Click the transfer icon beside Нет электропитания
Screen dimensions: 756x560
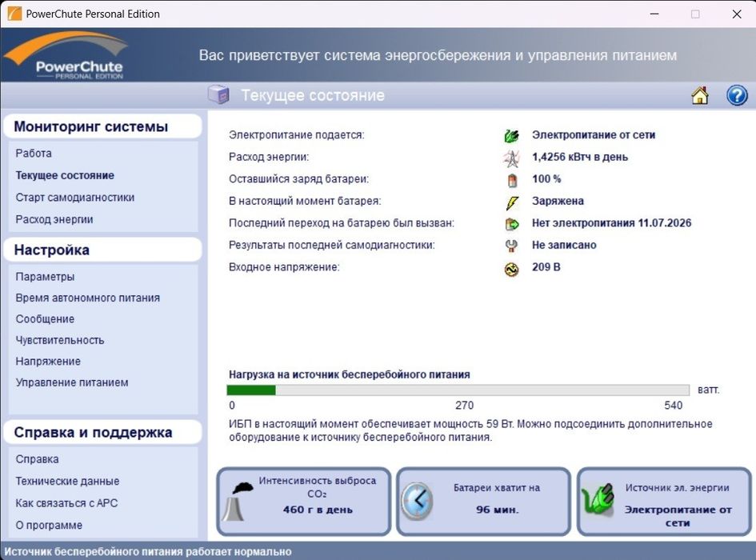click(x=511, y=224)
